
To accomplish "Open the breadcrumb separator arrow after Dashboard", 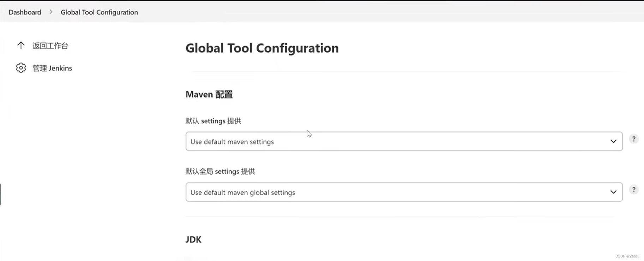I will point(51,12).
